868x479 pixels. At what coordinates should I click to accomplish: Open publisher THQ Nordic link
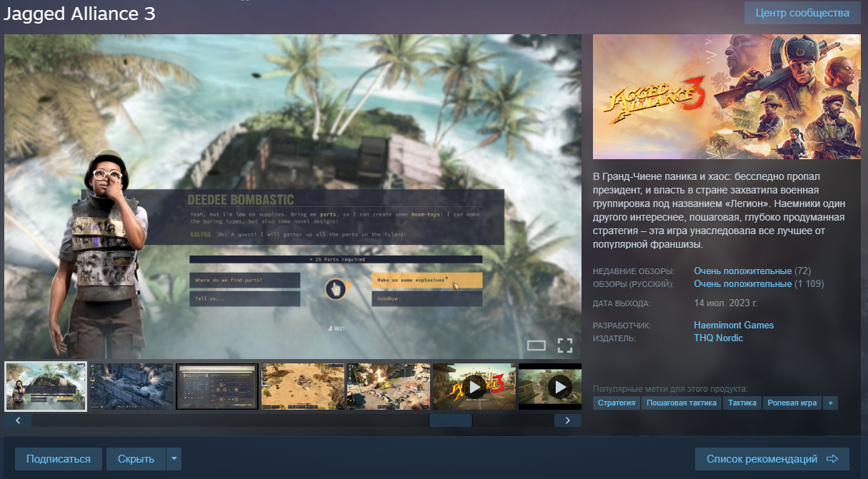(718, 338)
